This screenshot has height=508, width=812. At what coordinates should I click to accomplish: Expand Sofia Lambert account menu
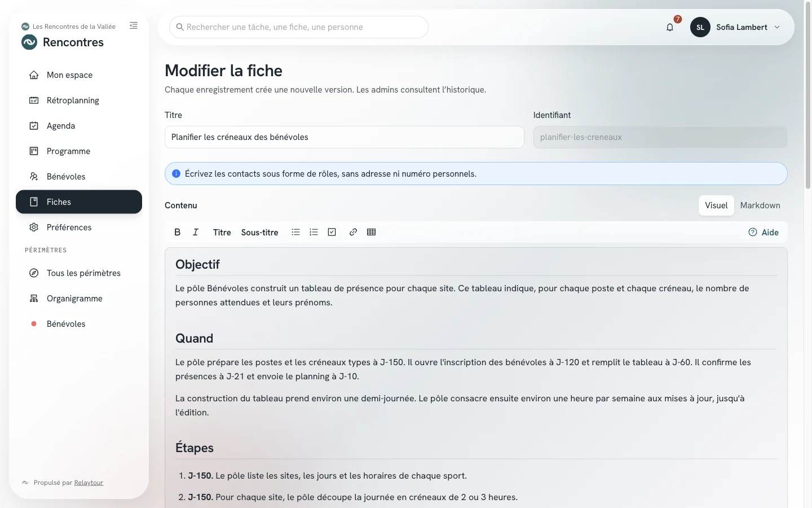736,27
